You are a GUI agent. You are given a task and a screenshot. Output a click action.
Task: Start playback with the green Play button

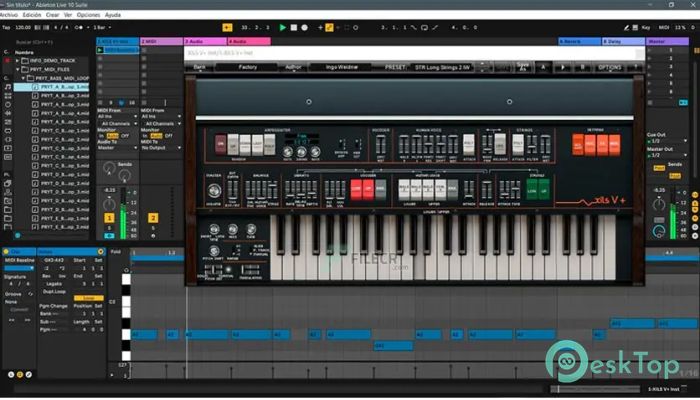click(282, 28)
